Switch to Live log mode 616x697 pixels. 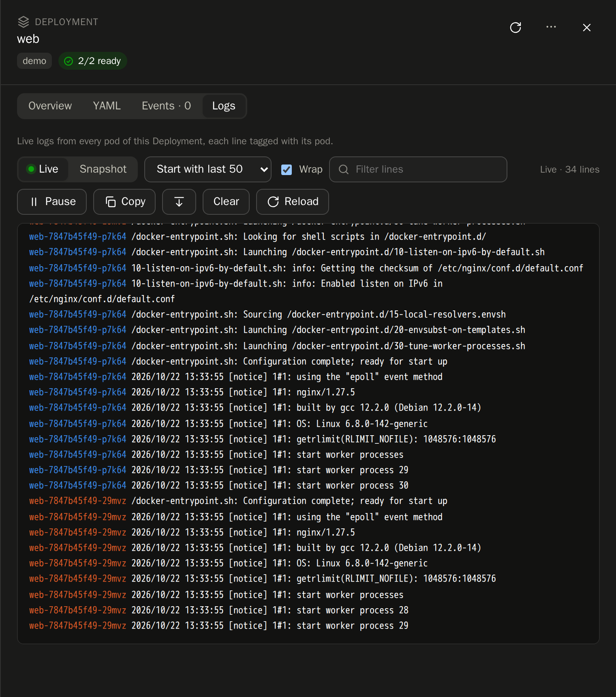[x=43, y=169]
